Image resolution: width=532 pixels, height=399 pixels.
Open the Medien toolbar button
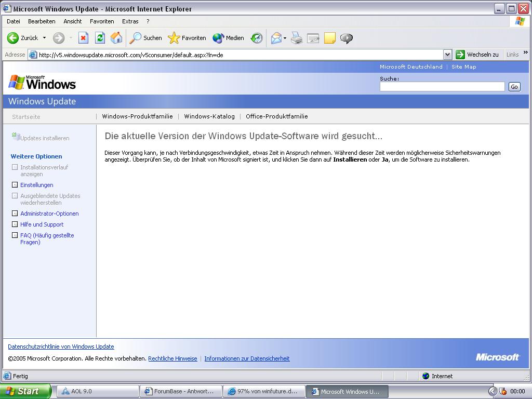(x=229, y=38)
